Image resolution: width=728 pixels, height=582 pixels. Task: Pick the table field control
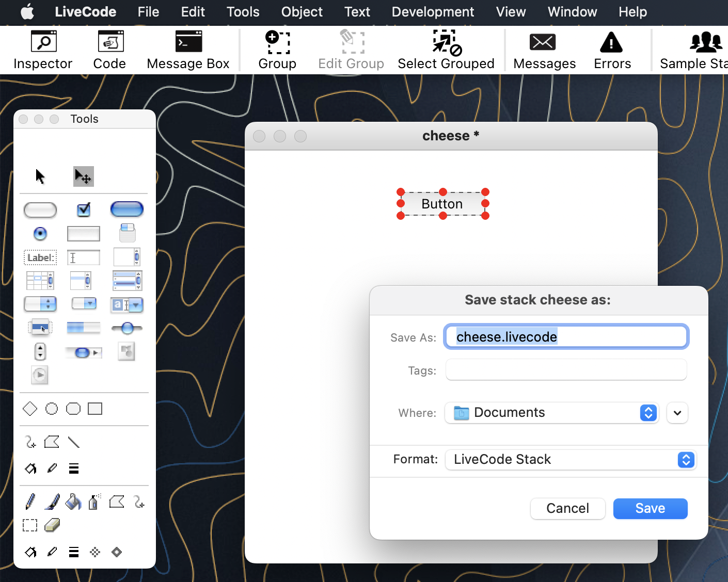coord(40,281)
